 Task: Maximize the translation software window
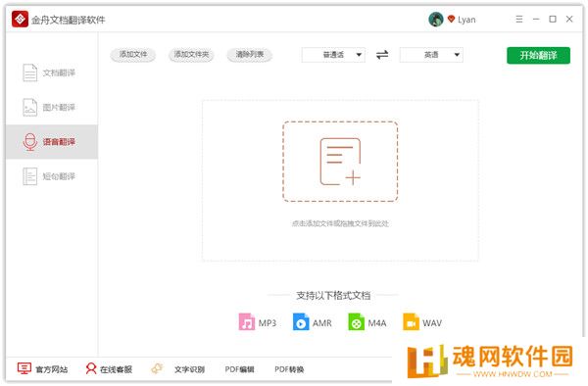point(553,19)
